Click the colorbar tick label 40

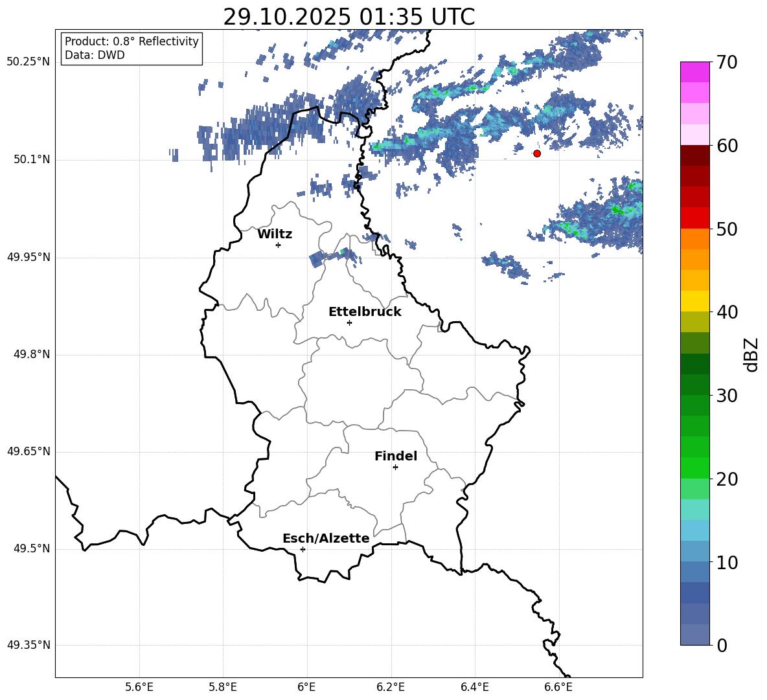(x=727, y=312)
